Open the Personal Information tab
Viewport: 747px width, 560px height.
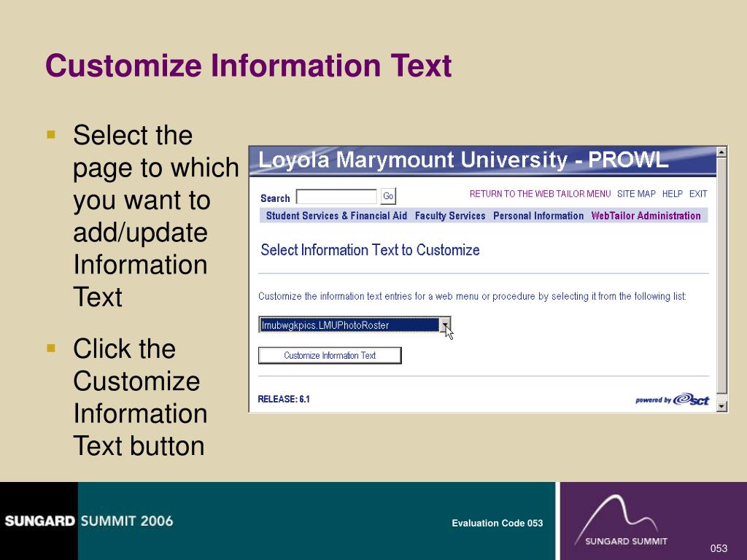[538, 216]
